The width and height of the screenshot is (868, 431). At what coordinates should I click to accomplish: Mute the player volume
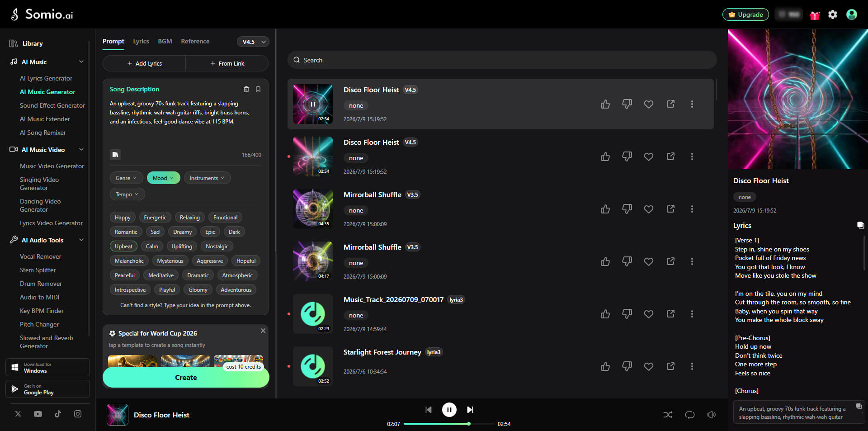(x=712, y=415)
